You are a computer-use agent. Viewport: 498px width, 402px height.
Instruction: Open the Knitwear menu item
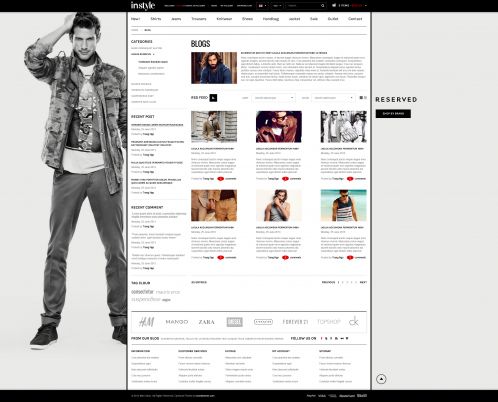(x=224, y=19)
